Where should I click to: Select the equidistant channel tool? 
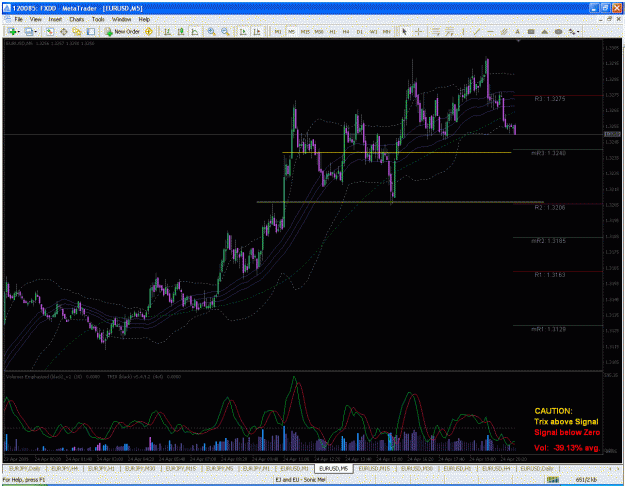point(504,31)
